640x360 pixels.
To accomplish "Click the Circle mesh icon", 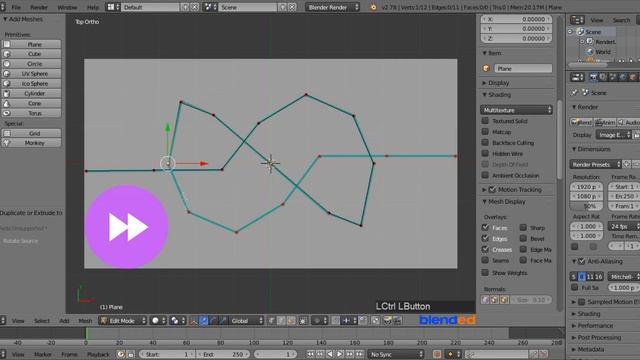I will pos(7,64).
